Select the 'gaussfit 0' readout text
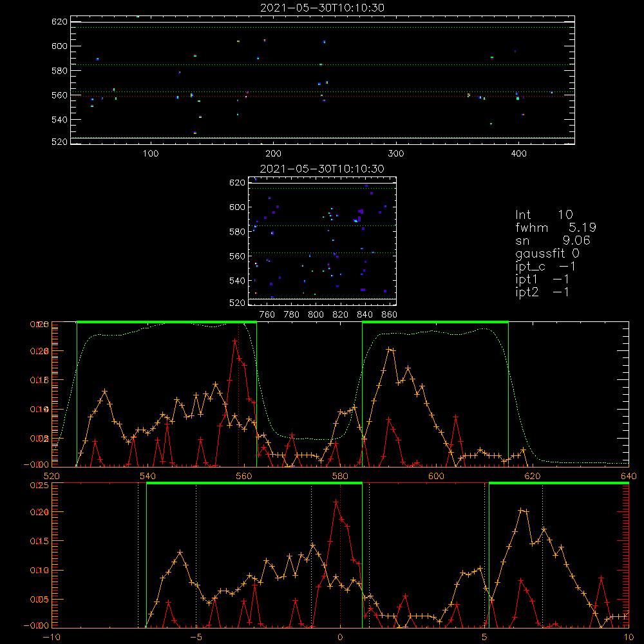Viewport: 644px width, 644px height. (547, 254)
